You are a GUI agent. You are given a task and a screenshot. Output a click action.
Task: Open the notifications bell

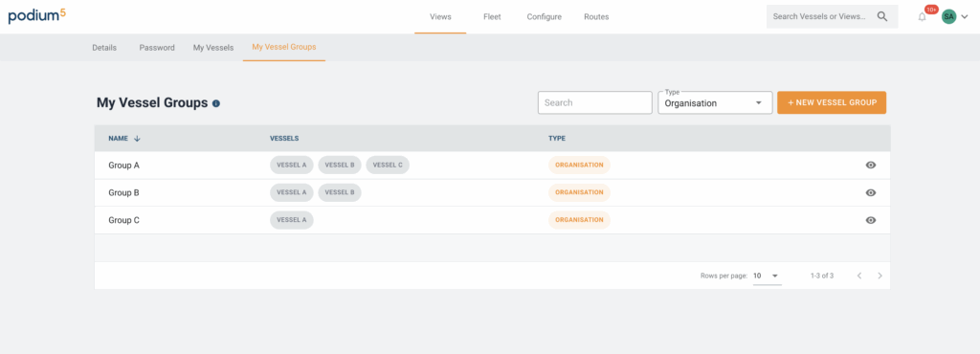922,17
